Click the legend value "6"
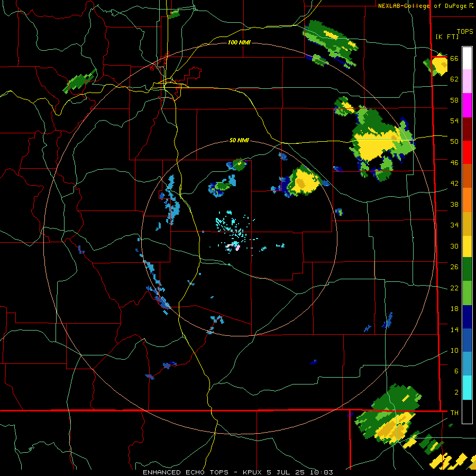This screenshot has width=476, height=476. pos(456,371)
